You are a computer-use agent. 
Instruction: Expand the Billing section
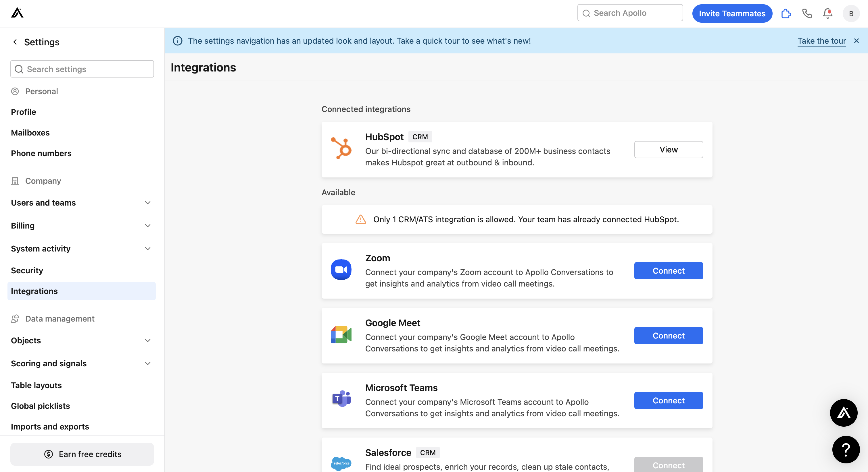tap(147, 226)
